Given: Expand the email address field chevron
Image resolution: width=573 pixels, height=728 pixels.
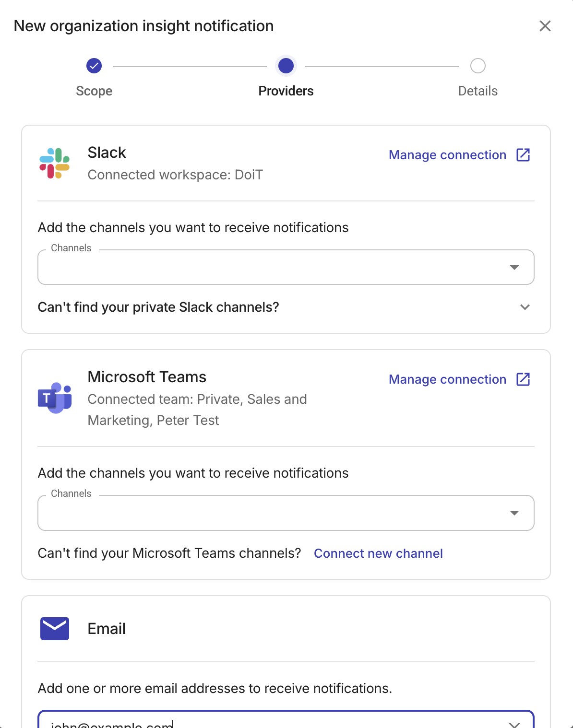Looking at the screenshot, I should [x=514, y=724].
